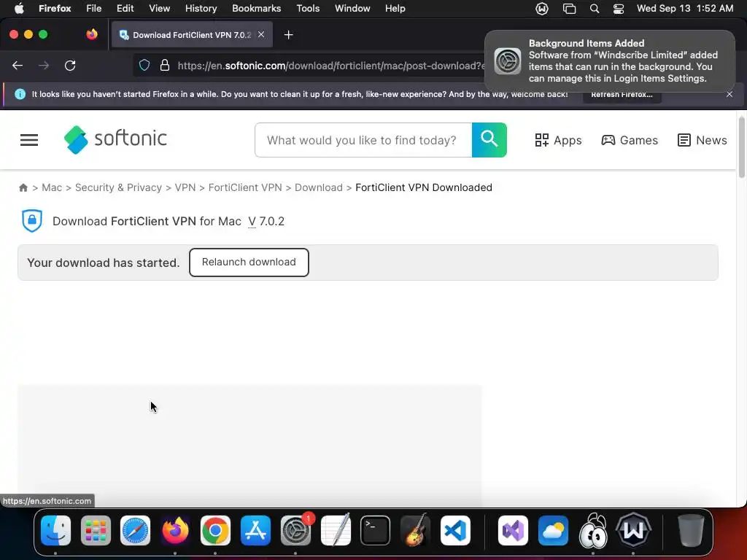Click the tracking protection shield icon

144,65
